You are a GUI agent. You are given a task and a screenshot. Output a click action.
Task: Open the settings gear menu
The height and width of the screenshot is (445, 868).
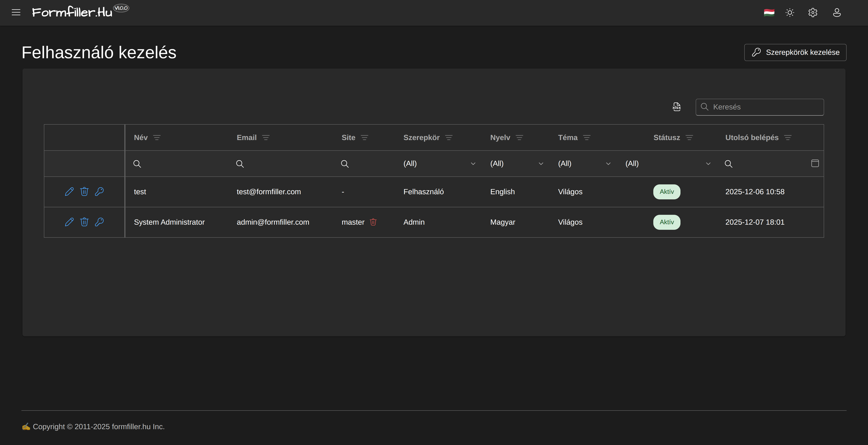813,12
